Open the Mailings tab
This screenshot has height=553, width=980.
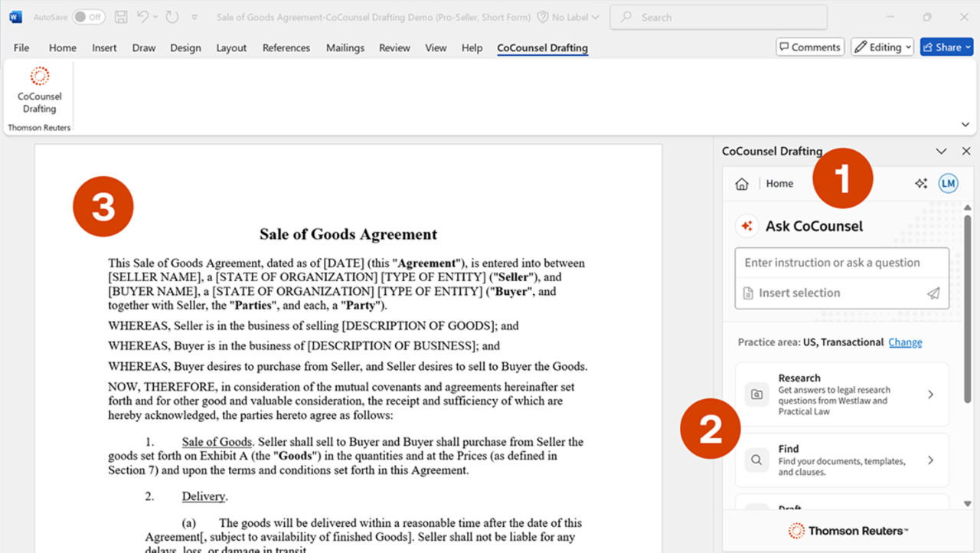[345, 47]
